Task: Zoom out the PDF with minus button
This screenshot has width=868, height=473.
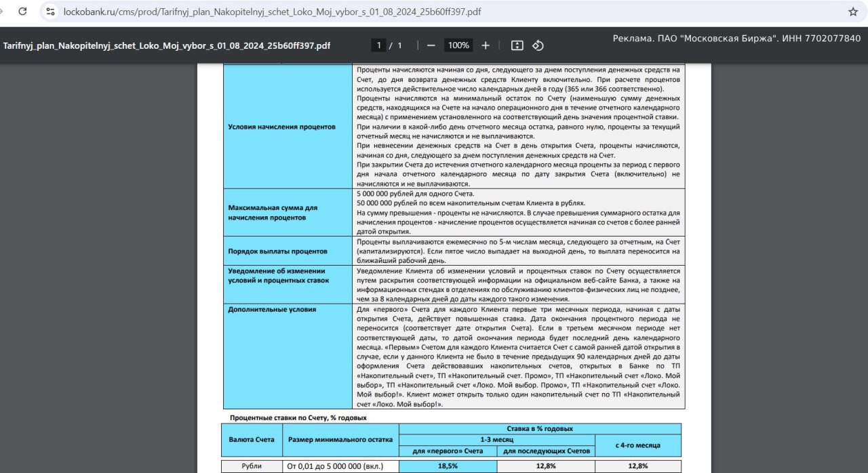Action: pyautogui.click(x=431, y=45)
